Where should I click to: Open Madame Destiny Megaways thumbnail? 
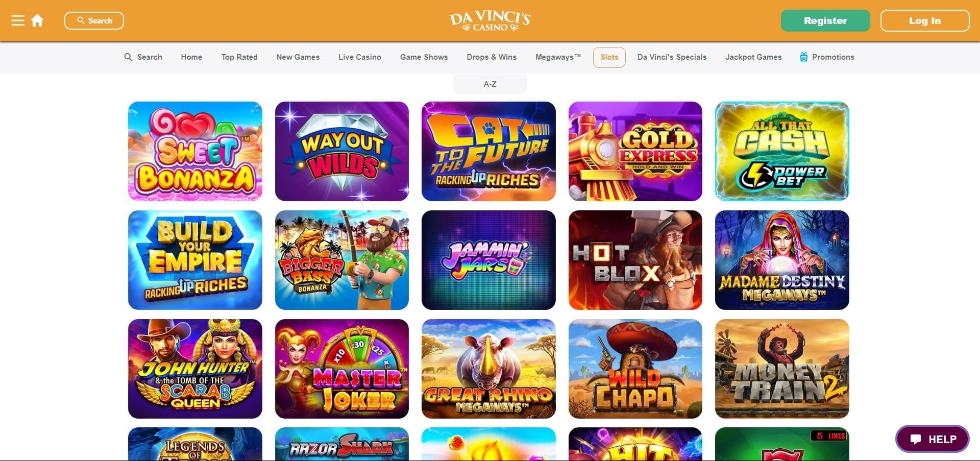782,260
